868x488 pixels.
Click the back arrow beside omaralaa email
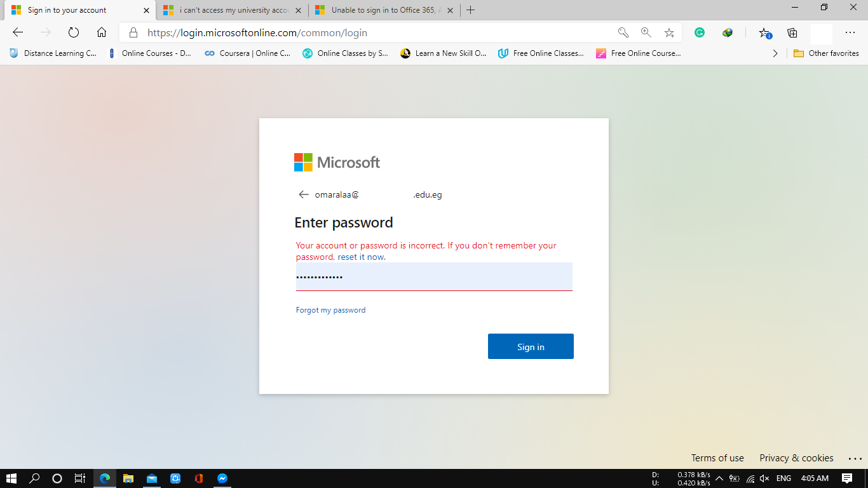(x=304, y=194)
